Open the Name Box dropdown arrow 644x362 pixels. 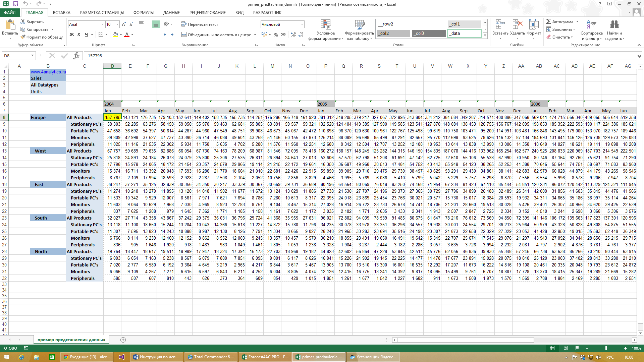tap(32, 56)
